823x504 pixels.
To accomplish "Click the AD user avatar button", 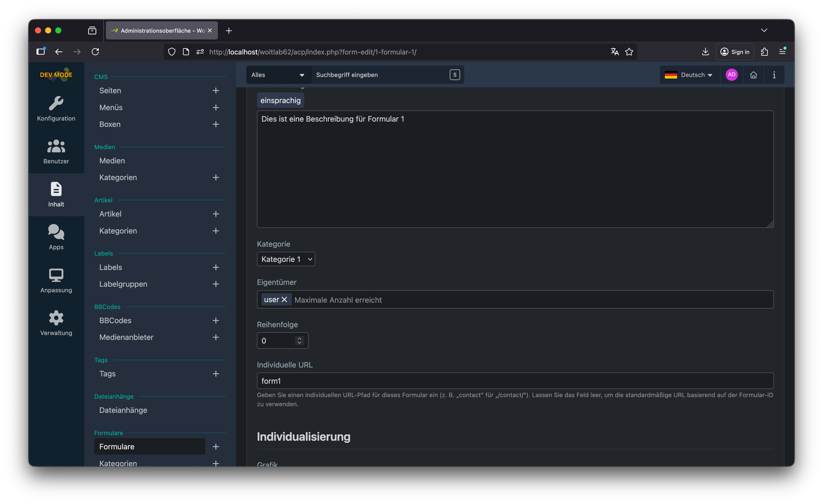I will click(731, 75).
